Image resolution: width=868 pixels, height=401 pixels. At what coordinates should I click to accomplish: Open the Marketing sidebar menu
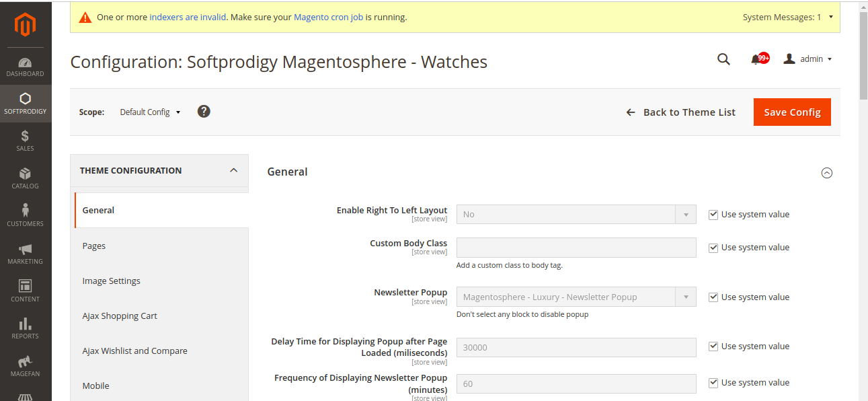tap(26, 254)
